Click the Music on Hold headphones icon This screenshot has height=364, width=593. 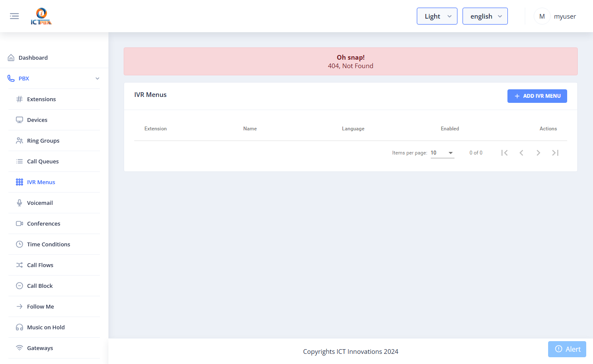click(x=19, y=327)
